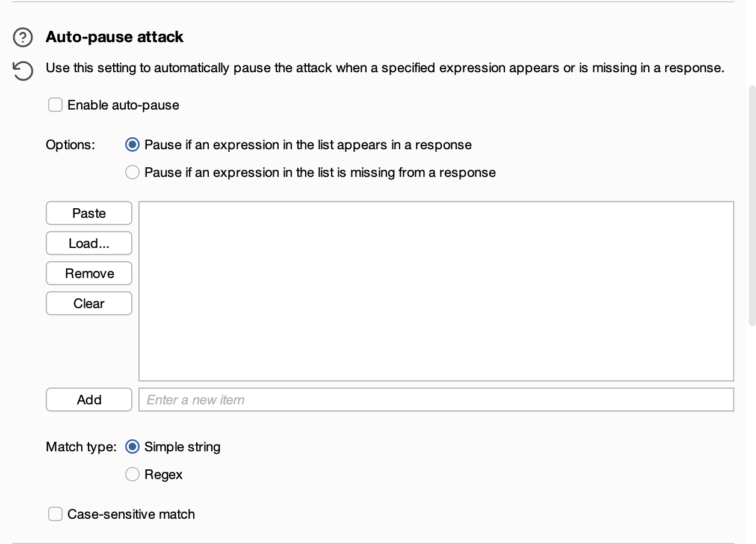Image resolution: width=756 pixels, height=544 pixels.
Task: Click the 'Match type:' label
Action: click(x=81, y=447)
